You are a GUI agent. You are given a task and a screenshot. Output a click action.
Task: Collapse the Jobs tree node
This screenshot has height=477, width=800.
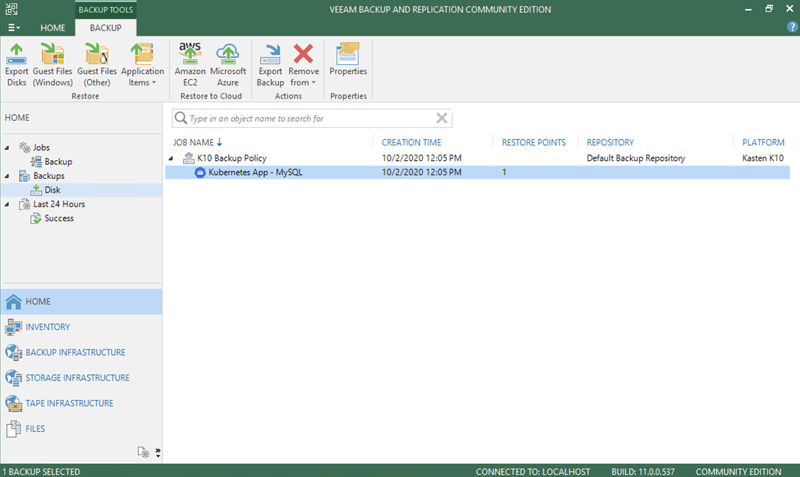pyautogui.click(x=7, y=147)
